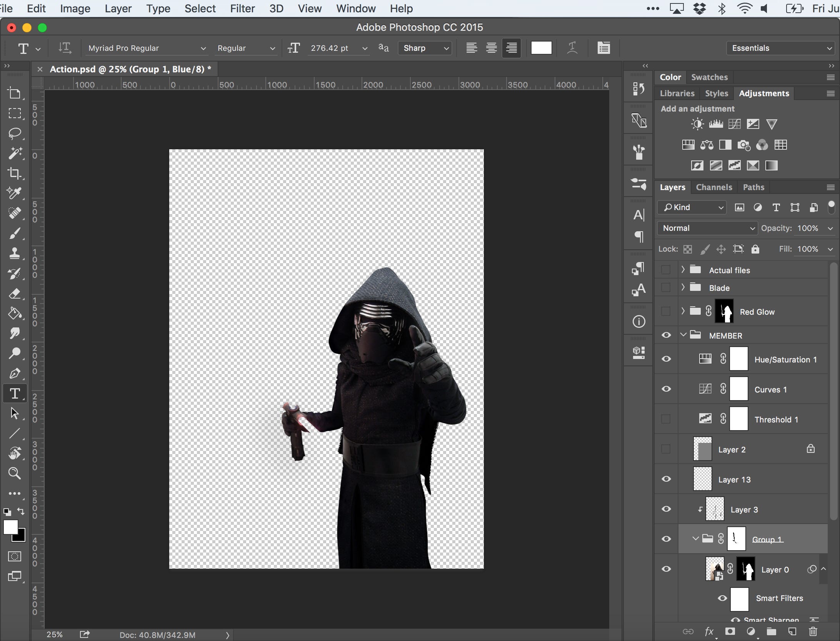This screenshot has width=840, height=641.
Task: Open the layer filter Kind dropdown
Action: (692, 207)
